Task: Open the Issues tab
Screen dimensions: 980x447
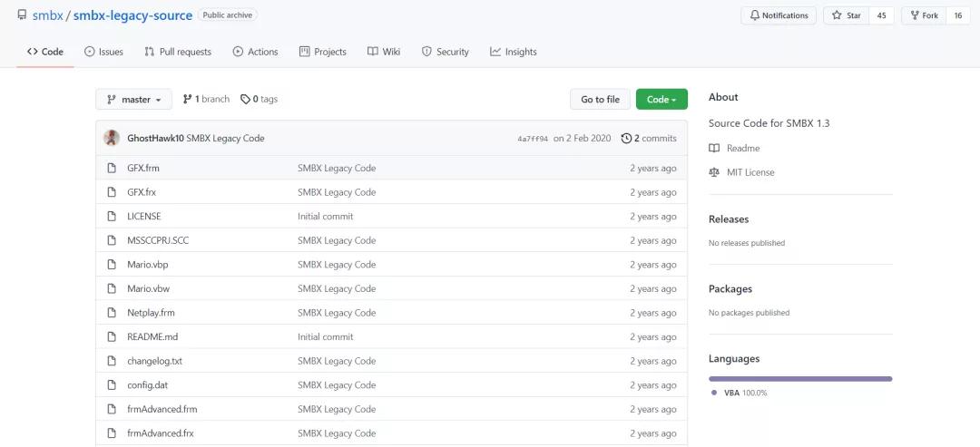Action: pyautogui.click(x=103, y=52)
